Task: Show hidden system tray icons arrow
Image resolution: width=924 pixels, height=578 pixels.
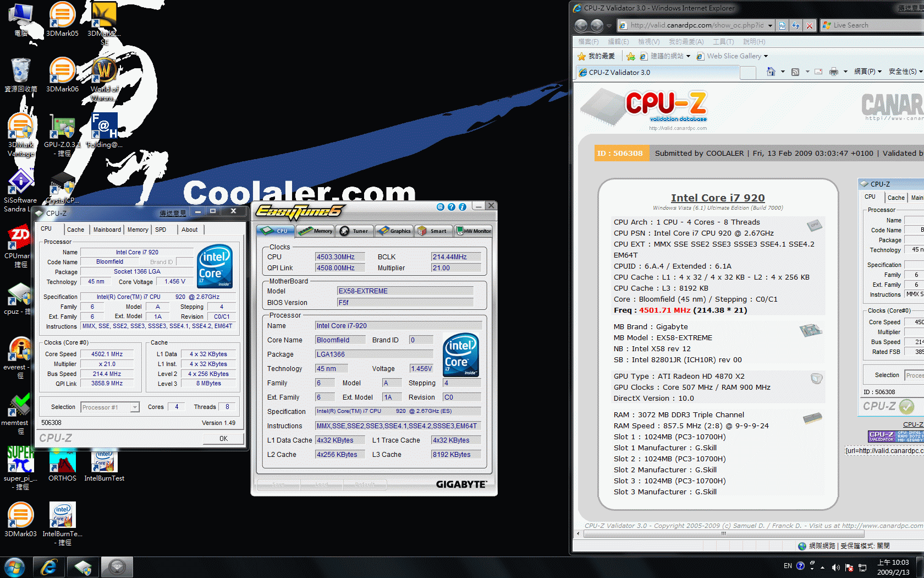Action: click(x=822, y=567)
